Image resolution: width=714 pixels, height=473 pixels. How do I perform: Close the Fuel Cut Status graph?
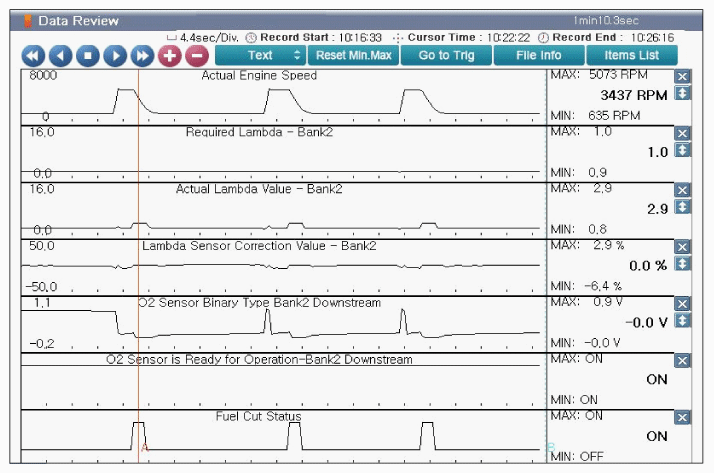(682, 417)
